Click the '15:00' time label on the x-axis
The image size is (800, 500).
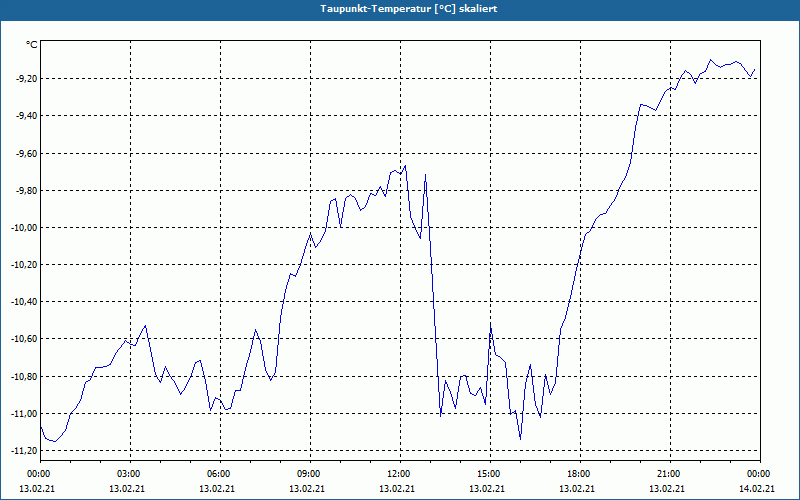pos(490,474)
